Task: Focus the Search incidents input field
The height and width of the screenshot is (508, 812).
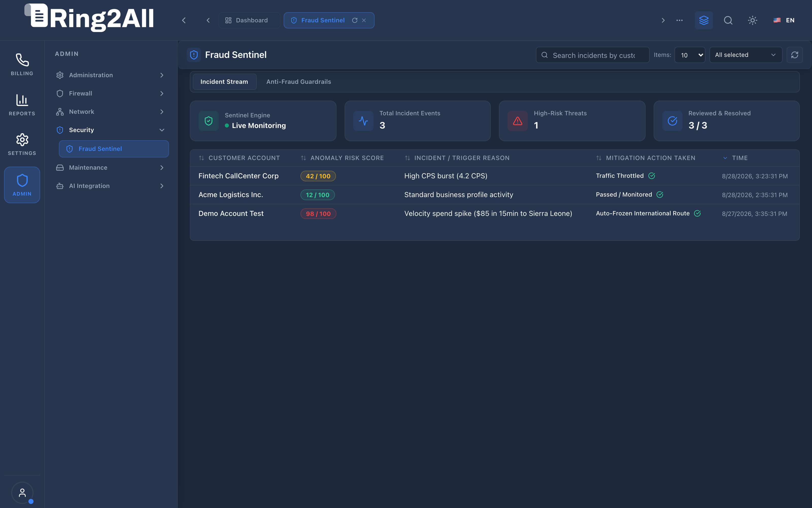Action: 593,55
